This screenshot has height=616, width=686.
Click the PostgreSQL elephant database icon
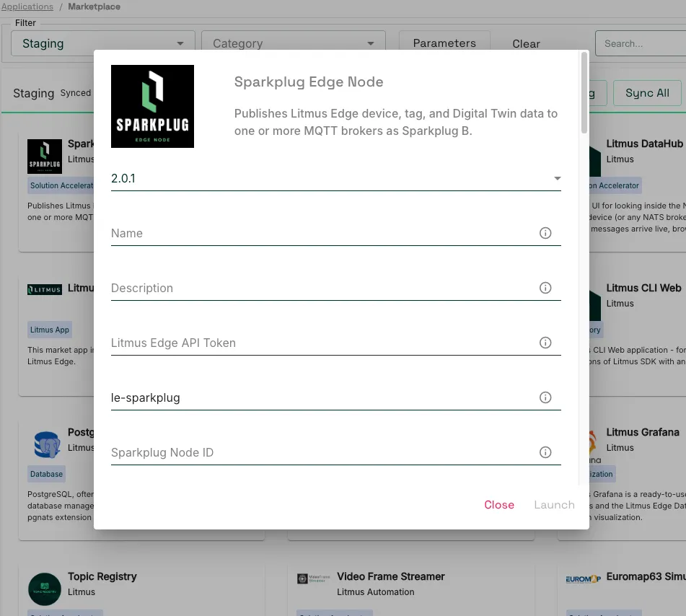[x=47, y=445]
